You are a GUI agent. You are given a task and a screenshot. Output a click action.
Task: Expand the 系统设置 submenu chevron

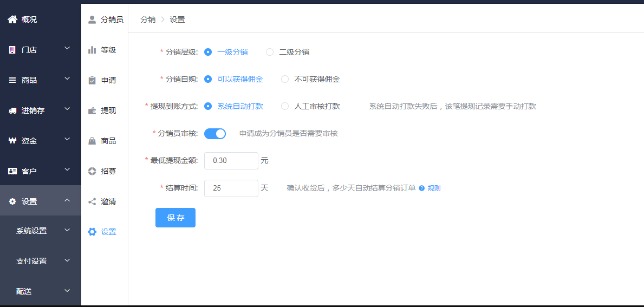(68, 230)
